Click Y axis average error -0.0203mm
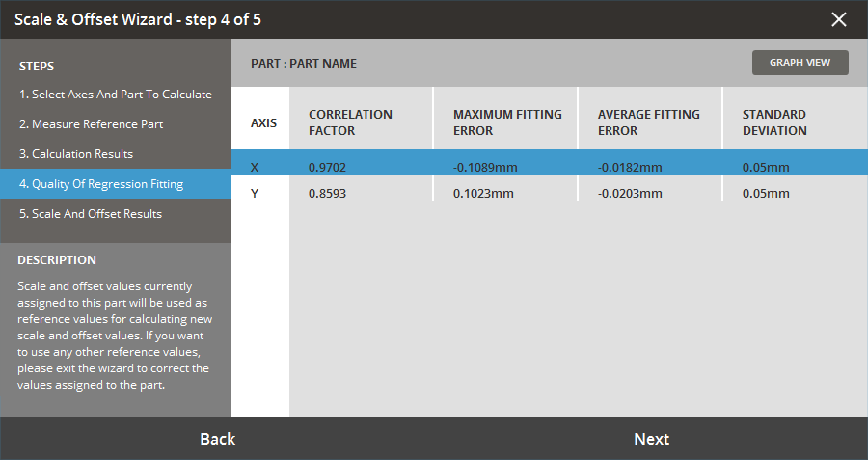Viewport: 868px width, 460px height. (630, 193)
